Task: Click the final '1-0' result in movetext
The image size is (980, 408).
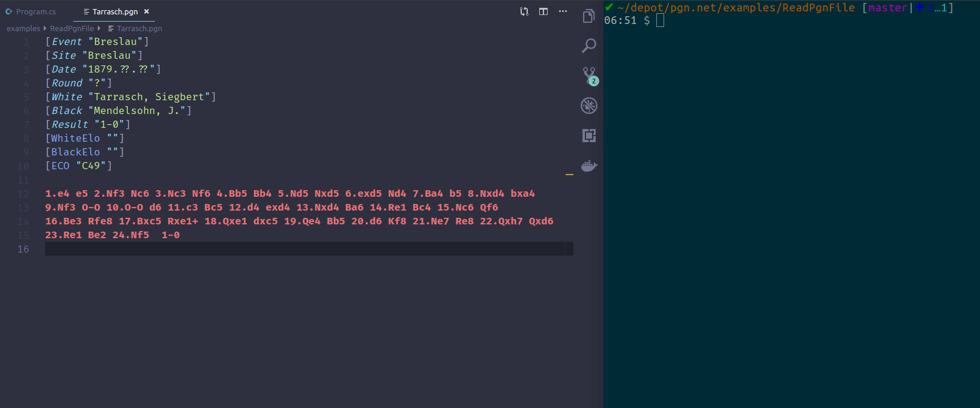Action: point(171,235)
